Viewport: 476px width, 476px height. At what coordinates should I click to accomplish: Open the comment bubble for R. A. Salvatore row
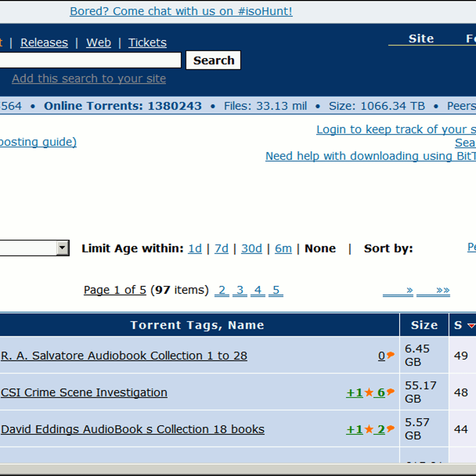pos(390,355)
